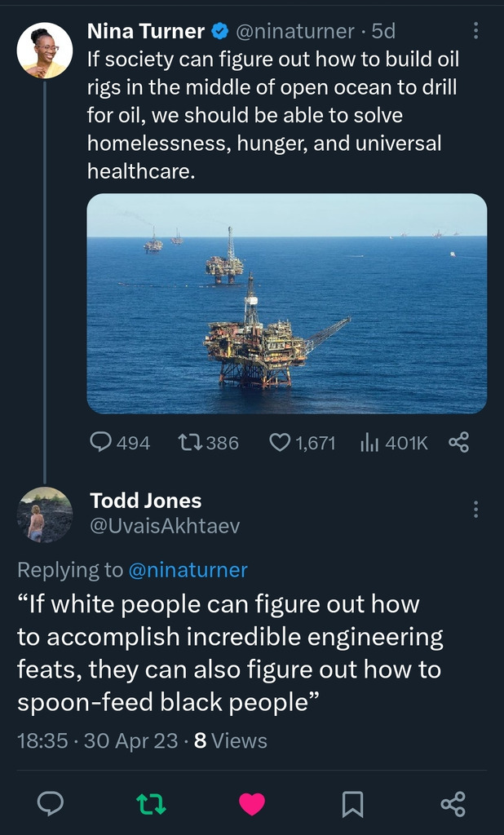Screen dimensions: 504x835
Task: Unlike Todd Jones's reply with pink heart
Action: click(252, 804)
